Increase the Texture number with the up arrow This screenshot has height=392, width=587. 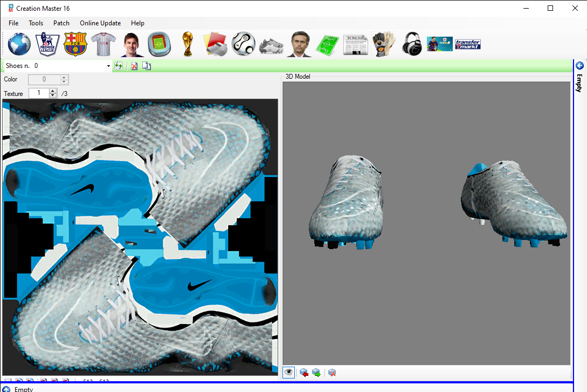point(53,91)
